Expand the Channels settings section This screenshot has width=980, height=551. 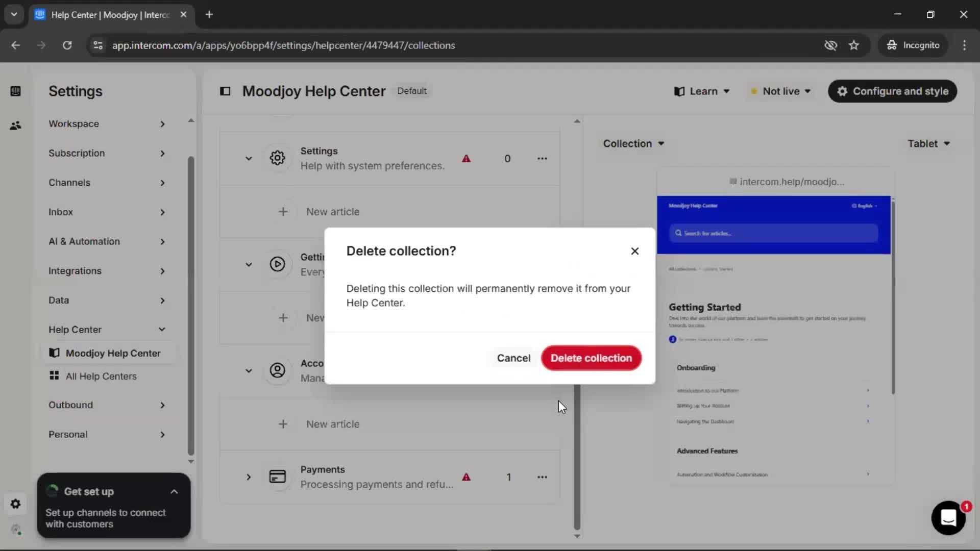106,183
